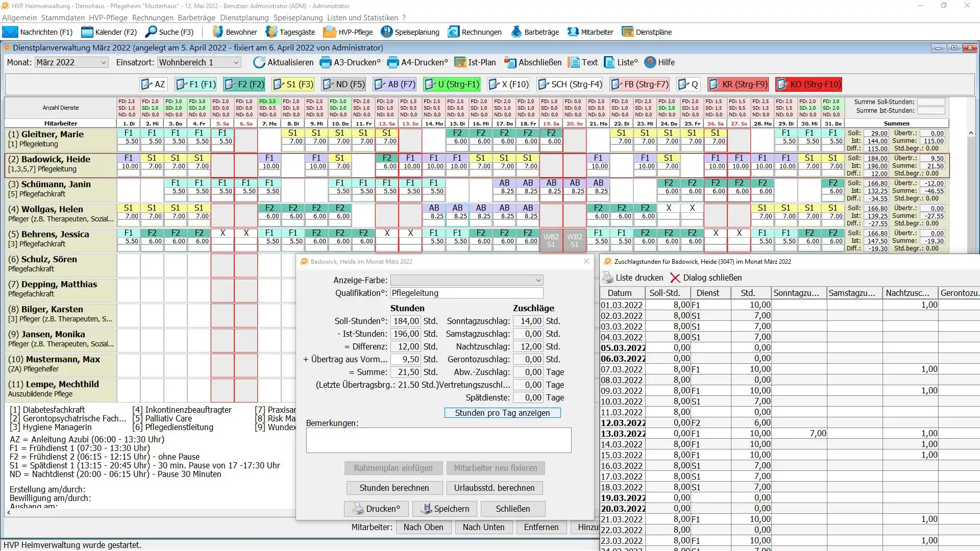Open the Einsatzort Wohnbereich 1 dropdown
Image resolution: width=980 pixels, height=551 pixels.
(236, 62)
